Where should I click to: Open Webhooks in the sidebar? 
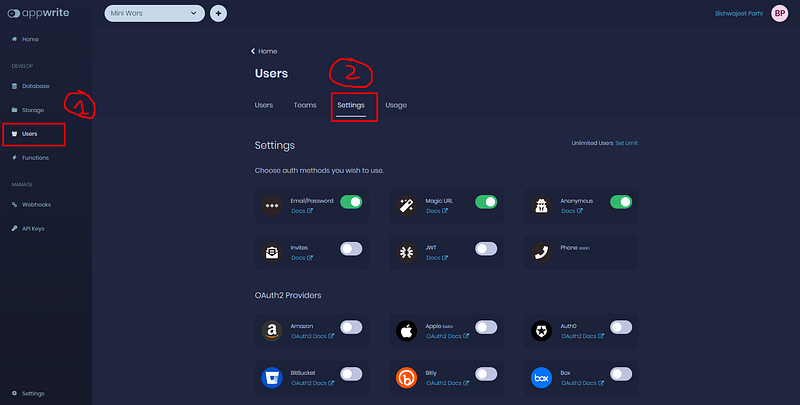coord(31,205)
